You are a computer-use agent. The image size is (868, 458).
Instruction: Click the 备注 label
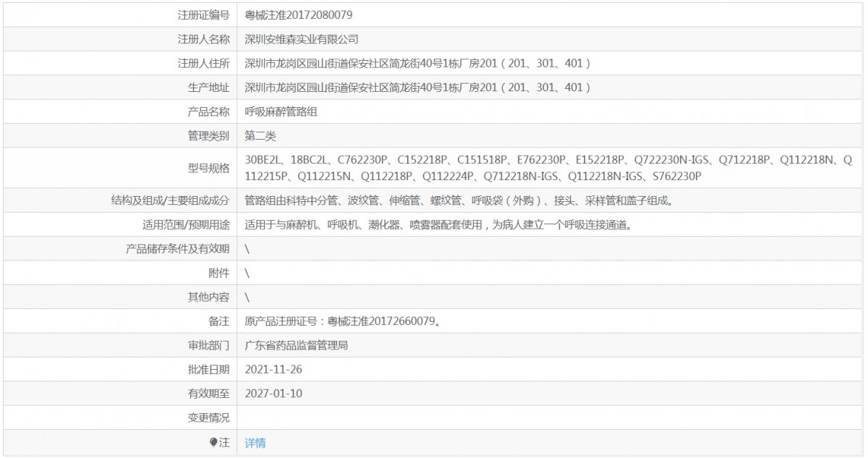click(x=219, y=321)
